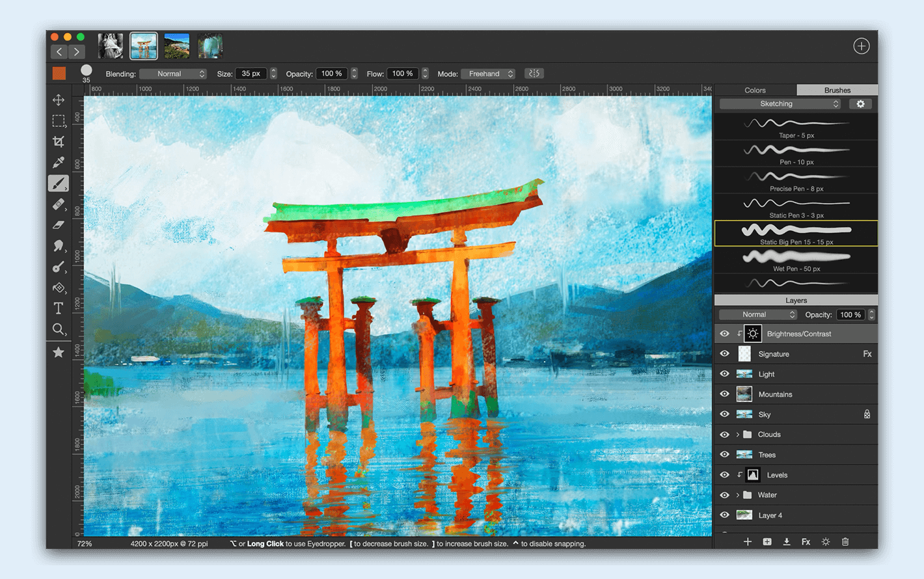Click the brush size preview circle

point(86,70)
